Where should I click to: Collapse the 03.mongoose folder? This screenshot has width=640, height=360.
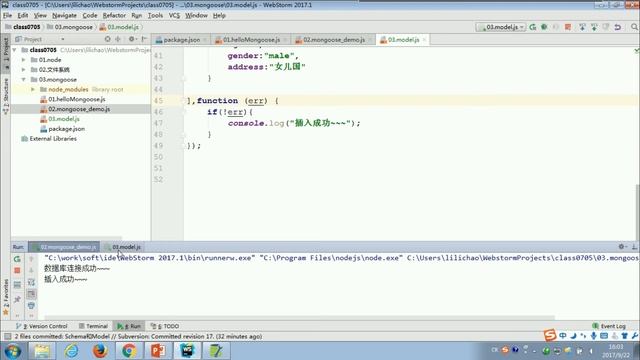click(24, 79)
